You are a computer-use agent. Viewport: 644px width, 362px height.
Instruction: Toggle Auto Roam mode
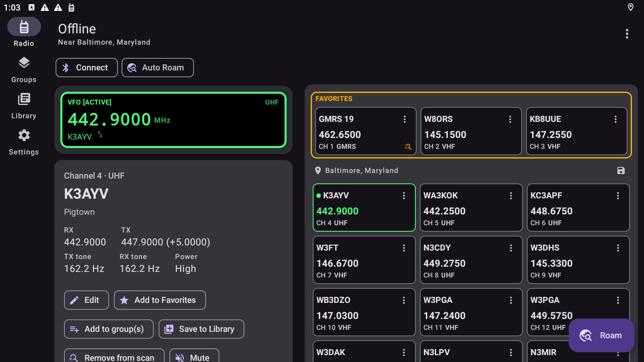coord(158,68)
